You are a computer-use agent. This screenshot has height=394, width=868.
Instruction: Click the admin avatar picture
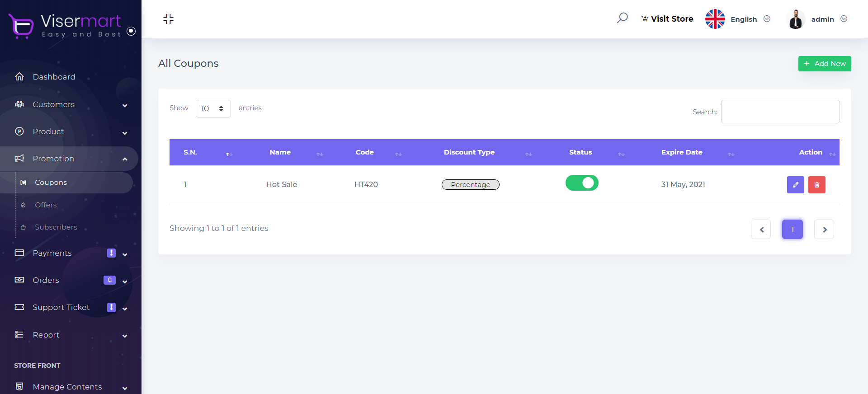(x=796, y=19)
